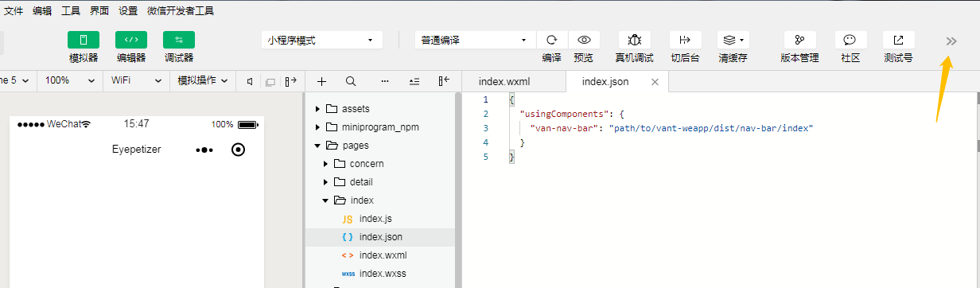The image size is (980, 288).
Task: Click the 预览 eye preview icon
Action: click(x=584, y=40)
